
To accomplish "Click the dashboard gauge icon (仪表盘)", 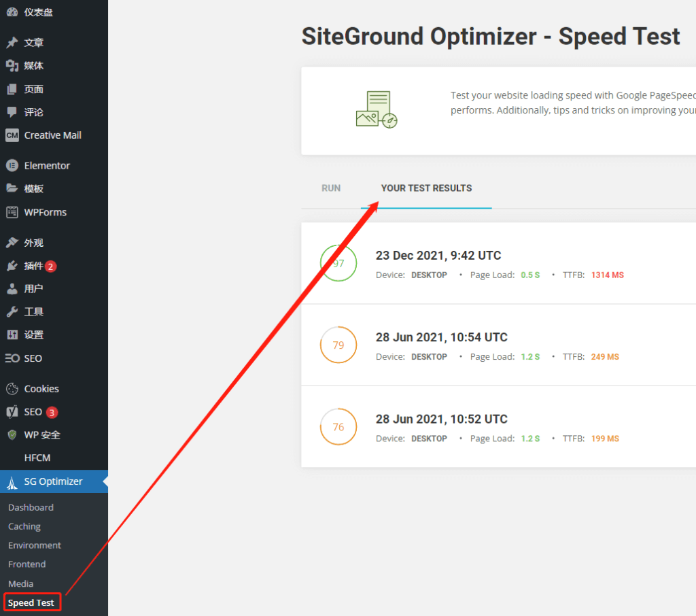I will click(12, 12).
